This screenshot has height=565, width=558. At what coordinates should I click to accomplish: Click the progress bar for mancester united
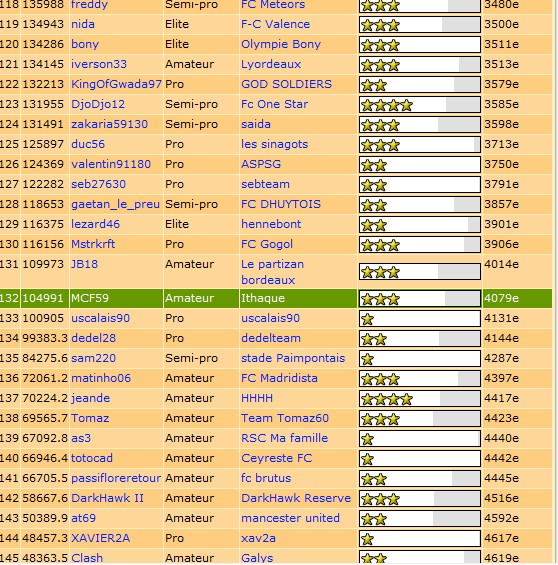420,519
